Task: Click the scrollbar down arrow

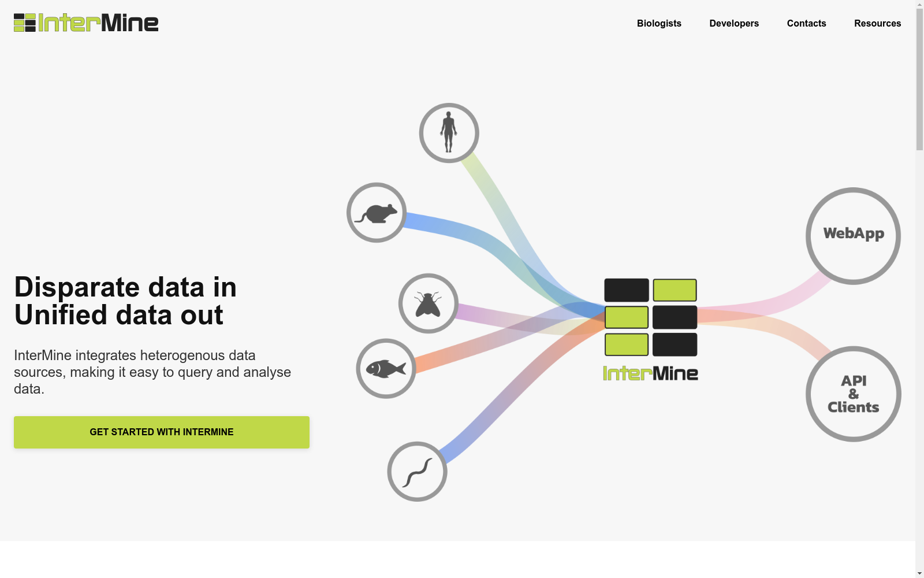Action: point(919,573)
